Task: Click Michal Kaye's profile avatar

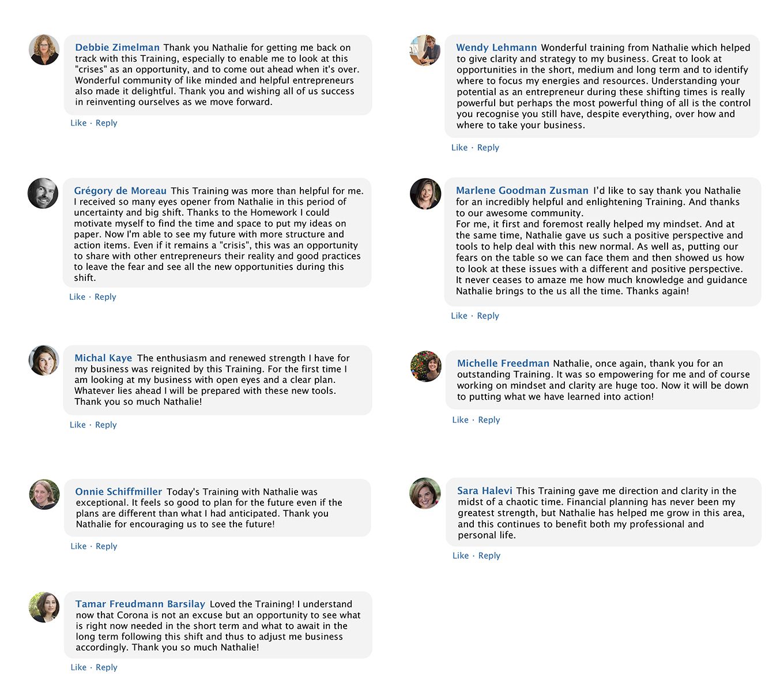Action: point(44,360)
